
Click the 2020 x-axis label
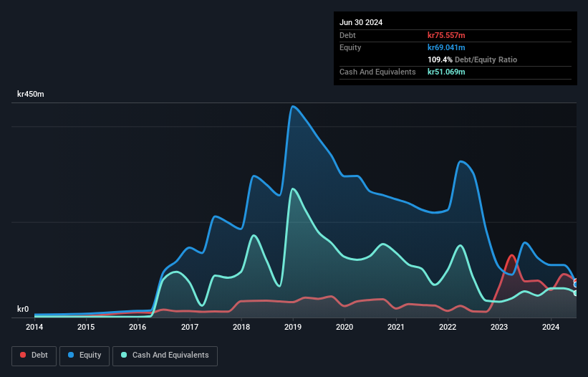pos(344,327)
